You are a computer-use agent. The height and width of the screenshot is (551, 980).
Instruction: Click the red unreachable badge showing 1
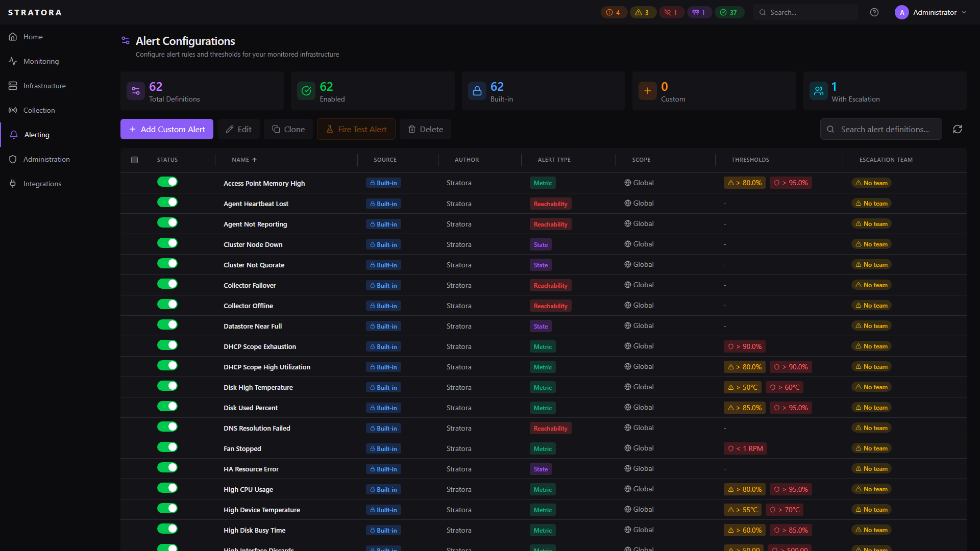click(671, 12)
